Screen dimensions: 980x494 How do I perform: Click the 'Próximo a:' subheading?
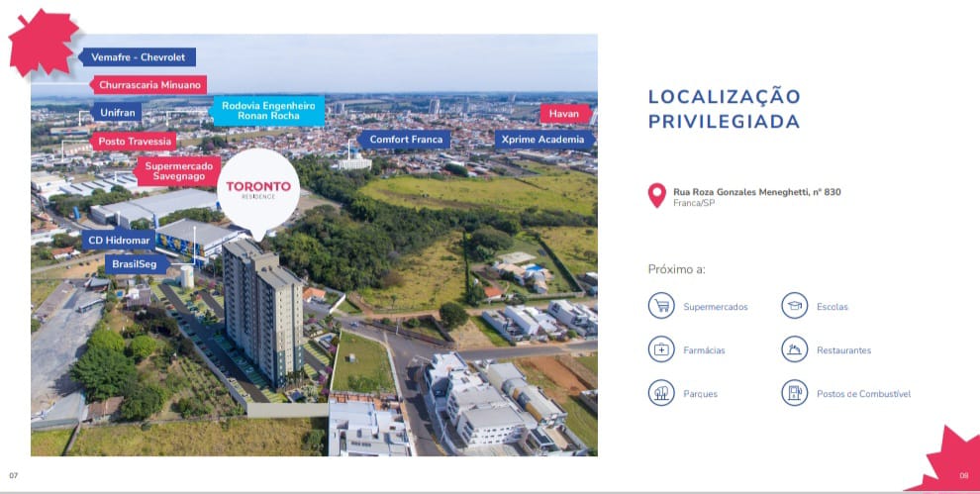click(676, 269)
